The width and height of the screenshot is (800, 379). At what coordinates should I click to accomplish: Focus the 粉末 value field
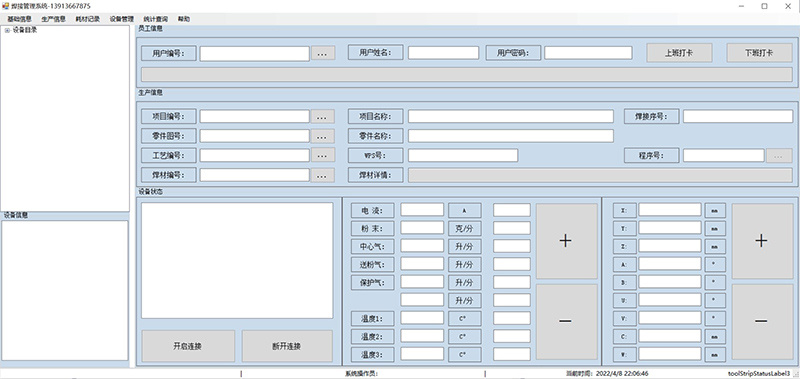(422, 228)
